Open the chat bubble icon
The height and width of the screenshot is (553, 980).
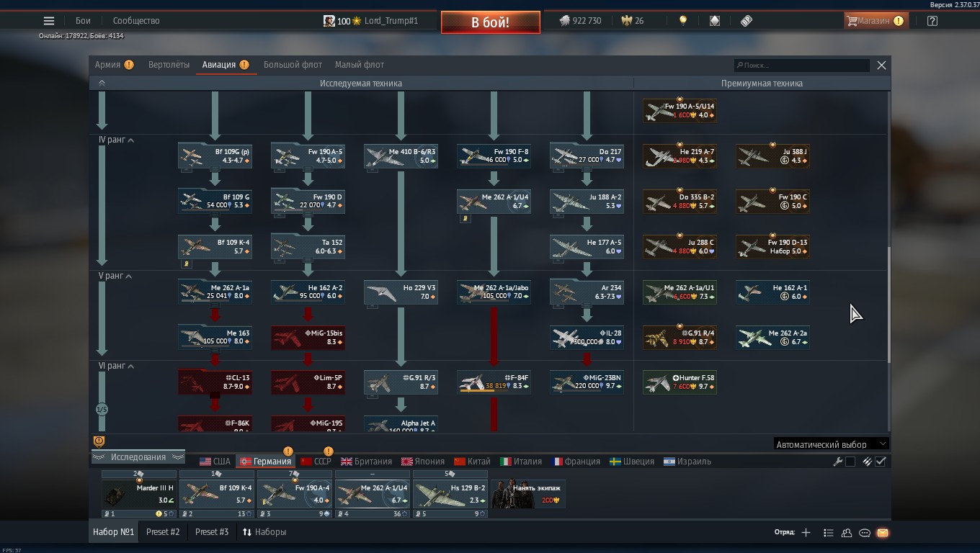tap(865, 533)
